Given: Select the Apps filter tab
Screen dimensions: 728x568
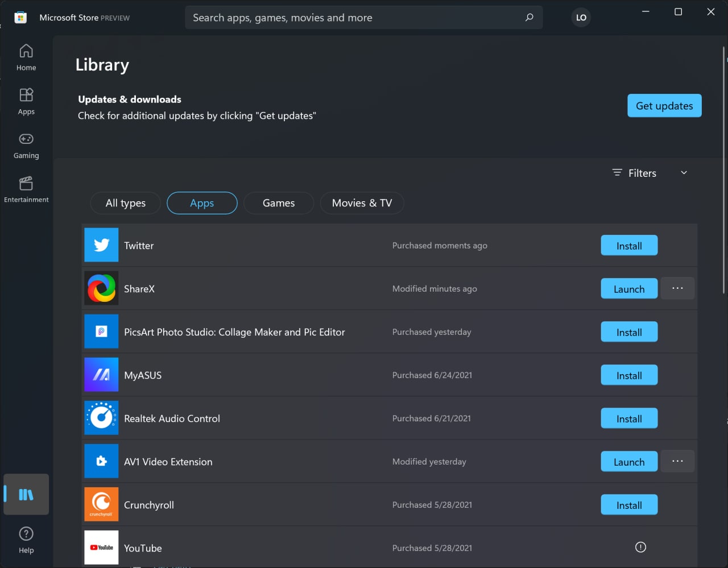Looking at the screenshot, I should pos(202,203).
